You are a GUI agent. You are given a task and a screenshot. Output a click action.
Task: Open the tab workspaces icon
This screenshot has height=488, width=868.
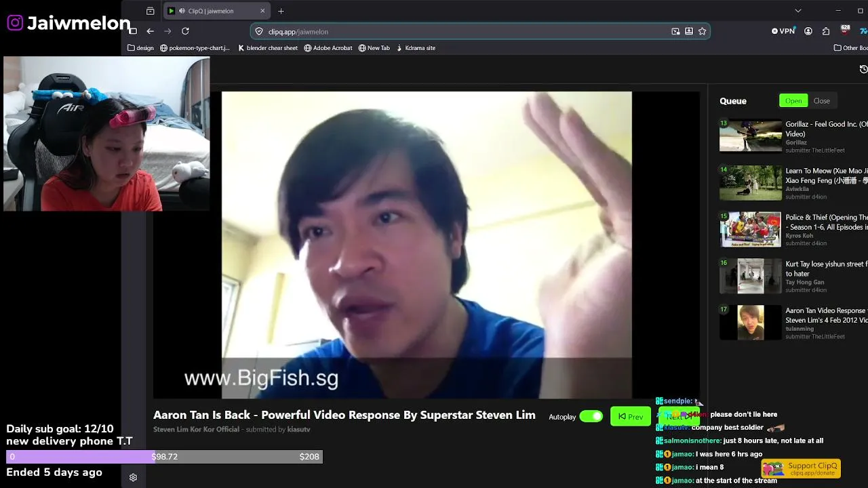tap(150, 11)
